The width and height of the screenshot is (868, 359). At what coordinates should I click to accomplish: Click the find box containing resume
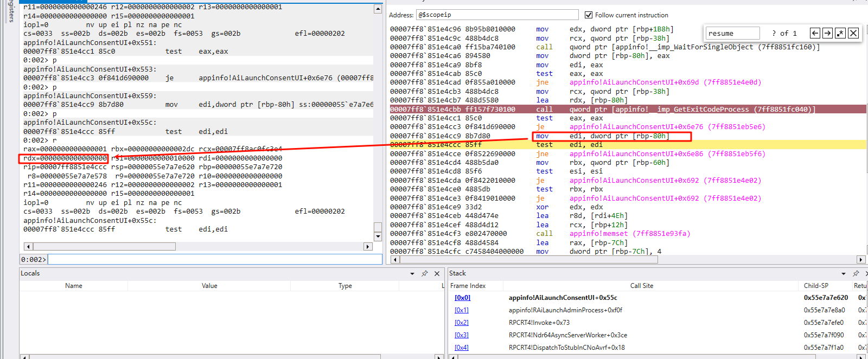[732, 33]
